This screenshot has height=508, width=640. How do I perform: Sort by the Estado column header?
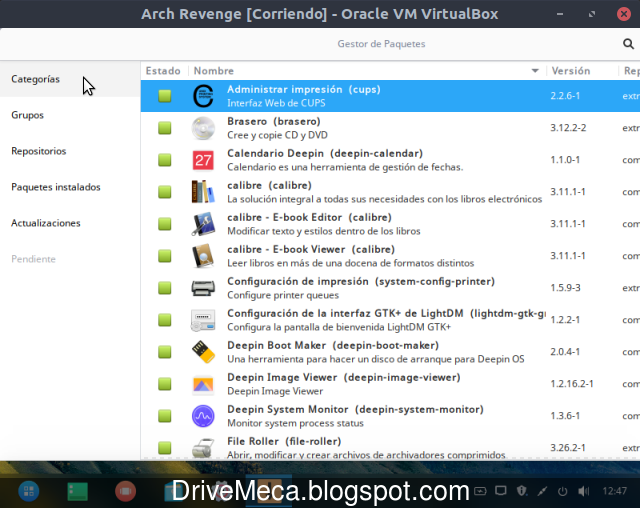click(x=163, y=71)
